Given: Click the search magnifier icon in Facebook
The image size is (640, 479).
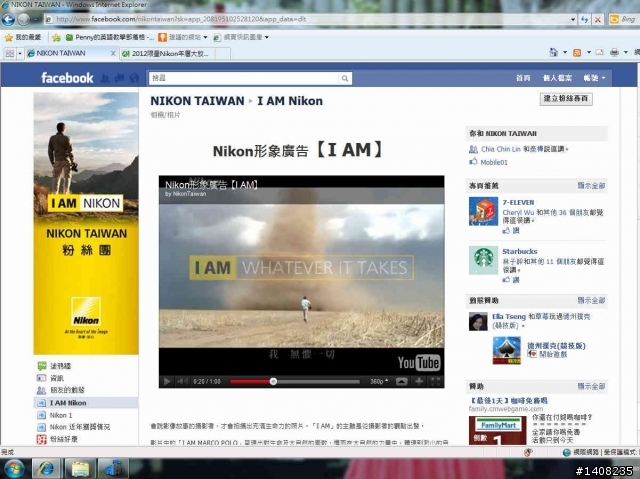Looking at the screenshot, I should tap(345, 78).
